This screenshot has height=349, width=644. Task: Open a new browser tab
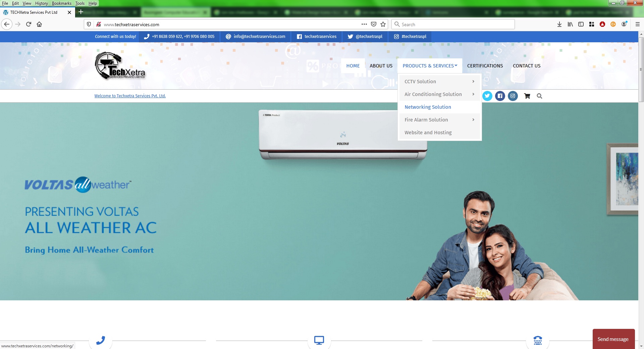point(80,12)
